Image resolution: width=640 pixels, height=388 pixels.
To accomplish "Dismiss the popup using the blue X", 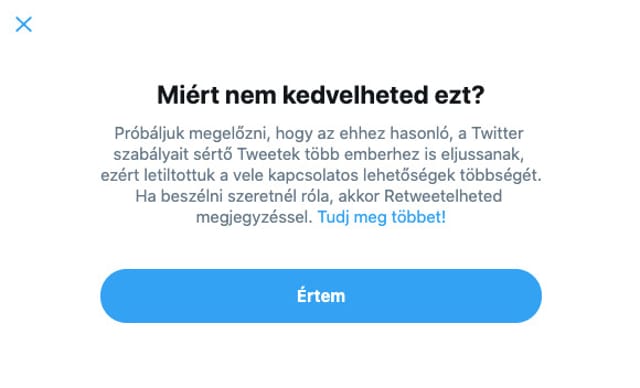I will (x=24, y=24).
